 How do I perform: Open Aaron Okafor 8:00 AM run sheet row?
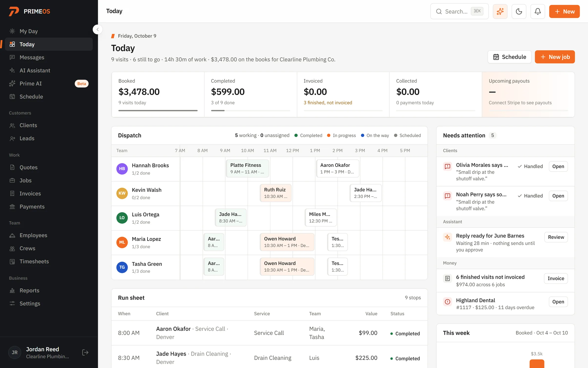269,333
